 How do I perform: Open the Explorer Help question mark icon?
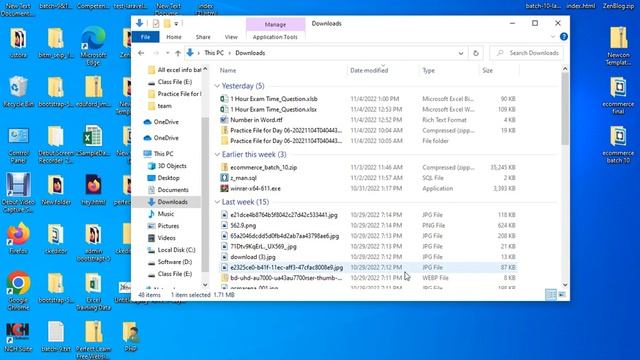pyautogui.click(x=564, y=37)
